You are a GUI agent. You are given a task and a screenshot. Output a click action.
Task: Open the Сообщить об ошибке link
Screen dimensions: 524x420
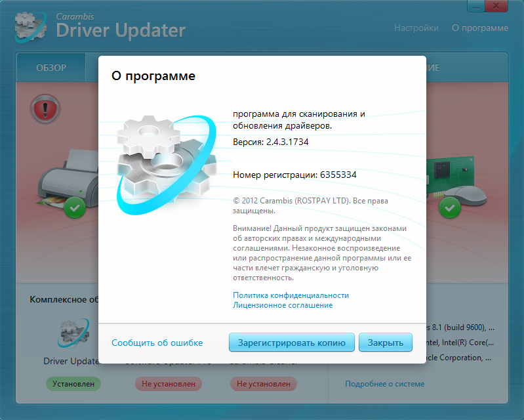[x=157, y=343]
